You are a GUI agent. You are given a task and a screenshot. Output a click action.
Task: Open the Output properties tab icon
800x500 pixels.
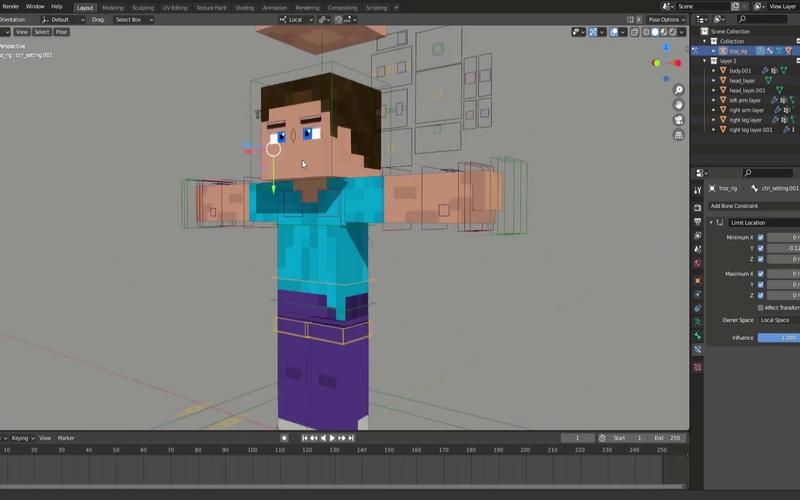(697, 222)
